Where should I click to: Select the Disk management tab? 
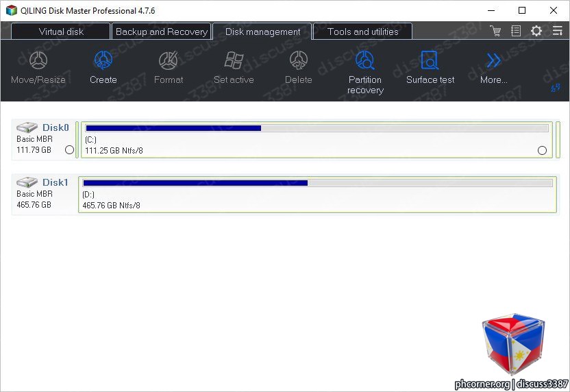click(262, 32)
